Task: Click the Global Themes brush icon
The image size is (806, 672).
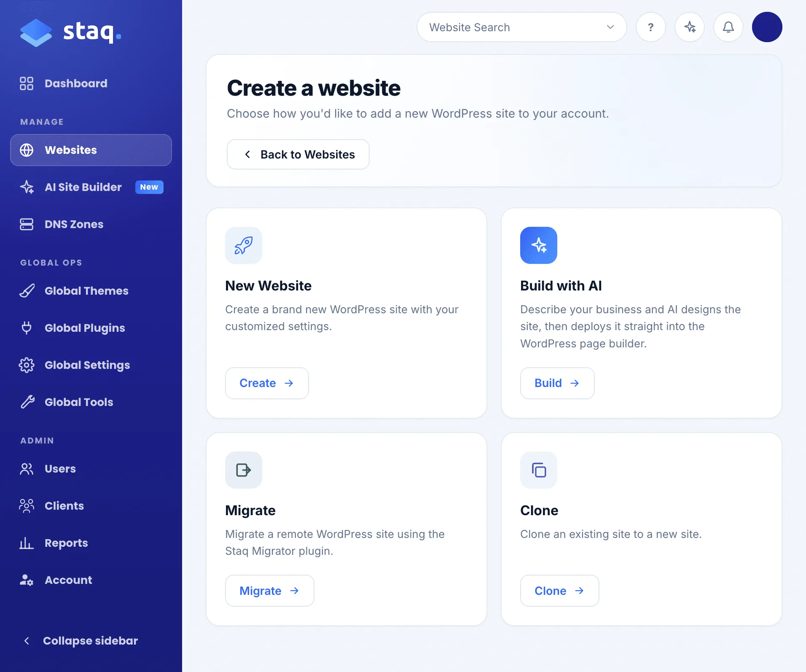Action: [27, 291]
